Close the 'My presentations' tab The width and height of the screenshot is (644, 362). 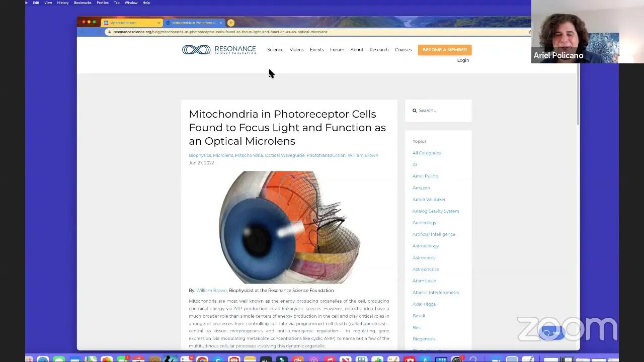pos(159,23)
